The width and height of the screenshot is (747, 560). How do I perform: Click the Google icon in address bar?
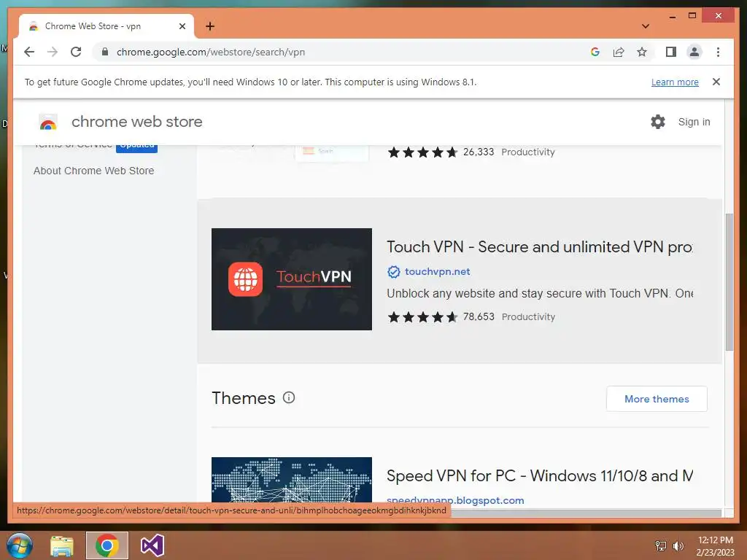[595, 52]
